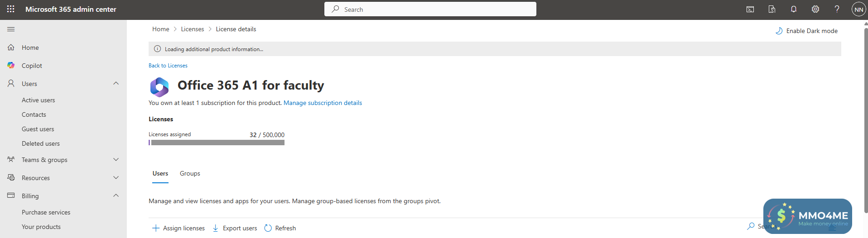
Task: Collapse the Users section in sidebar
Action: coord(116,83)
